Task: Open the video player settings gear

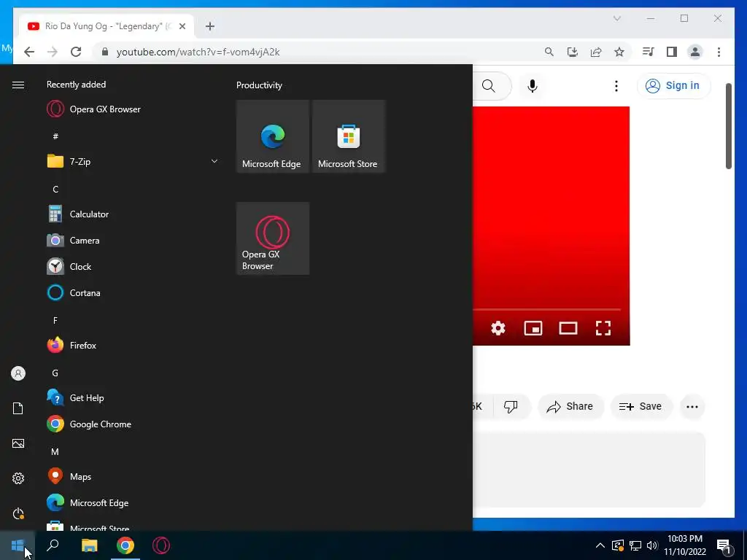Action: point(498,328)
